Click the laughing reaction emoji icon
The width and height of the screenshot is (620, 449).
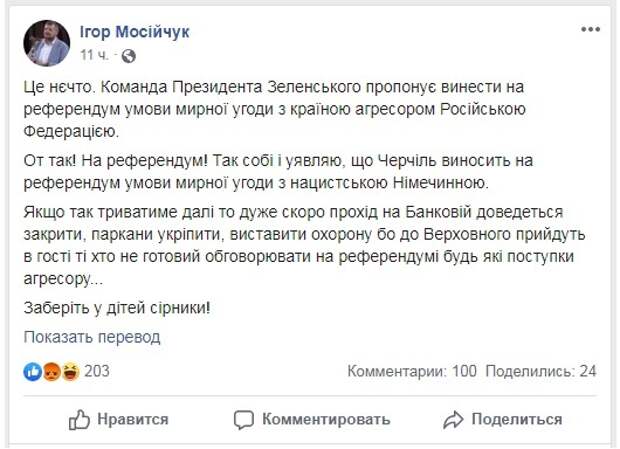coord(70,372)
